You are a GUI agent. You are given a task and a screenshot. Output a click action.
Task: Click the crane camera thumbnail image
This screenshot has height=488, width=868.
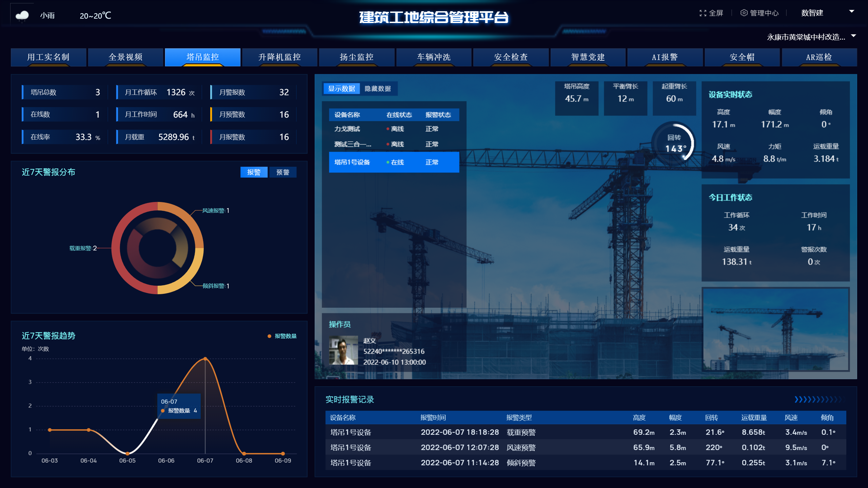(x=775, y=329)
